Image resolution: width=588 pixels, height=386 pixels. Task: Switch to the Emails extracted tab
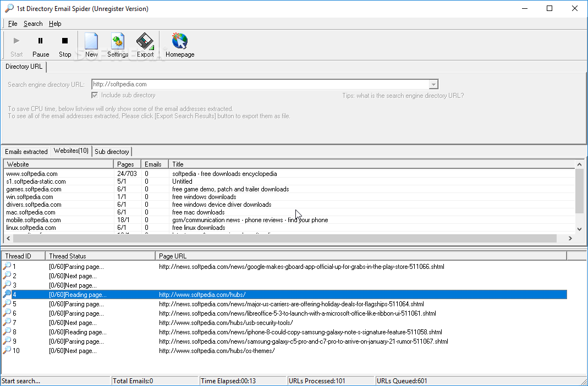26,151
